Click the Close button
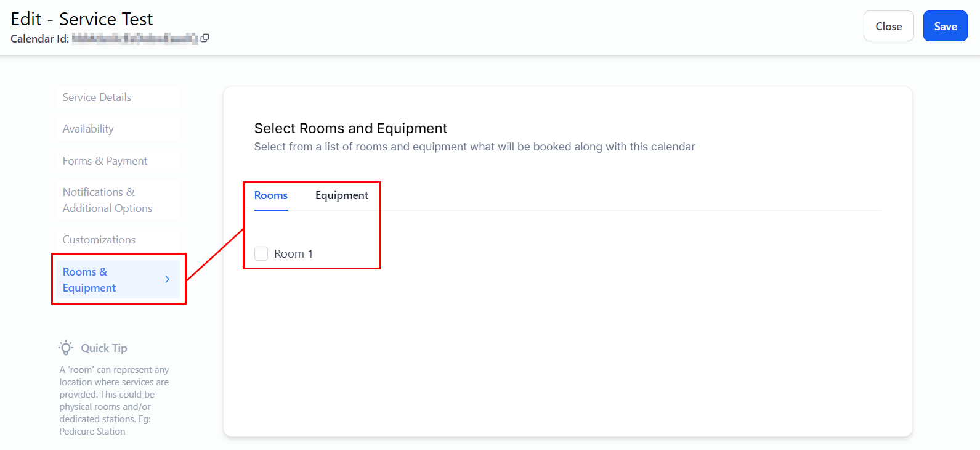 click(888, 27)
